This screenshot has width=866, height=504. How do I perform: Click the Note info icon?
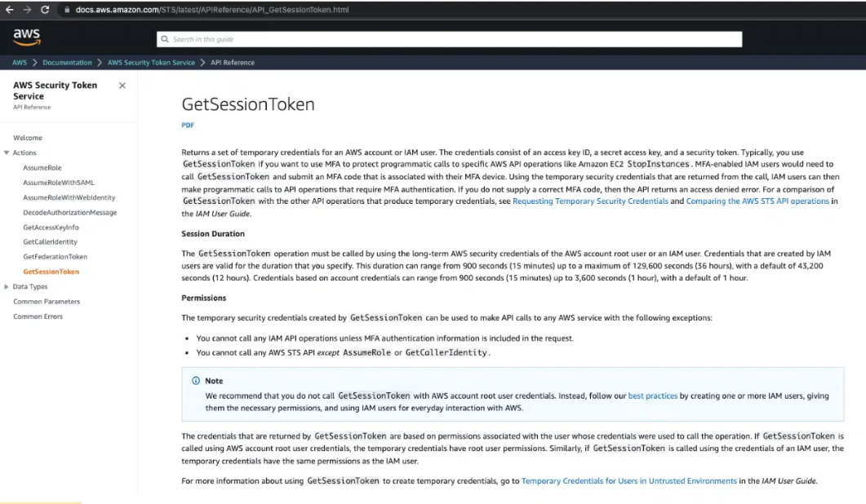(x=196, y=381)
